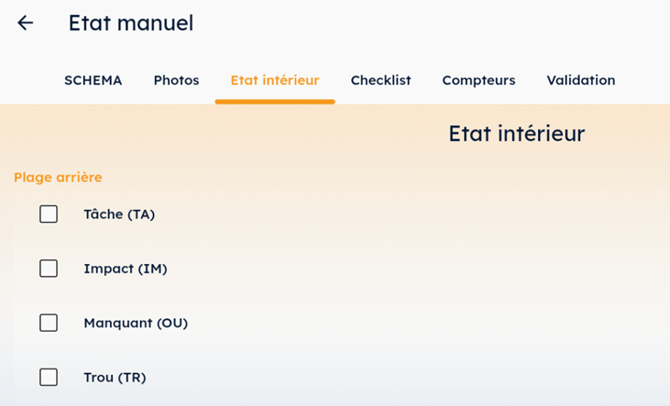Tick the Tâche (TA) checkbox

pyautogui.click(x=48, y=214)
